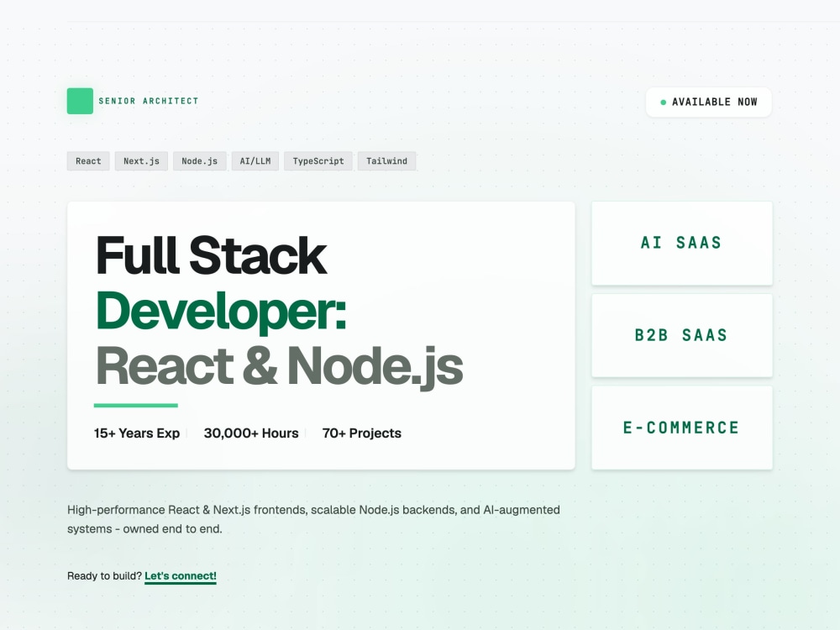
Task: Click the green Developer: headline word
Action: 221,312
